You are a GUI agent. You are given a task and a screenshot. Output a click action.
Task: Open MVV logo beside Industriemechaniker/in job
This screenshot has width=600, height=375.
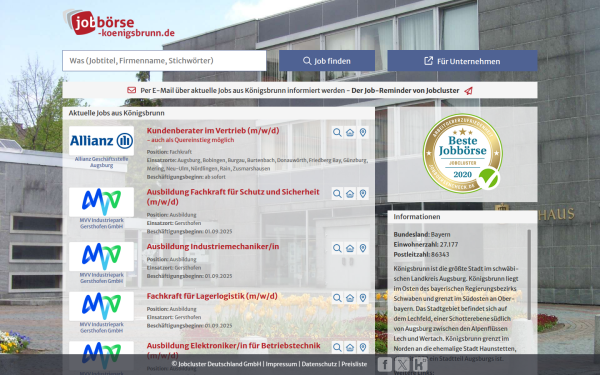tap(101, 256)
